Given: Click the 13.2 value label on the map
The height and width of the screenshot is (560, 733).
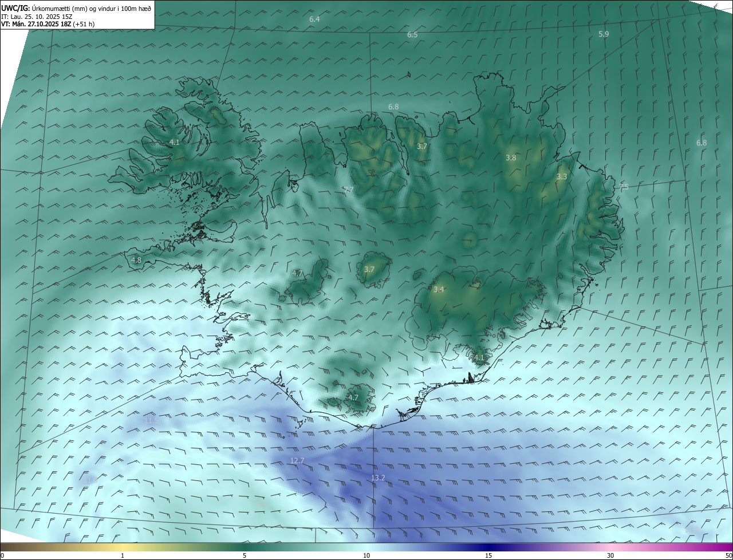Looking at the screenshot, I should (x=378, y=478).
